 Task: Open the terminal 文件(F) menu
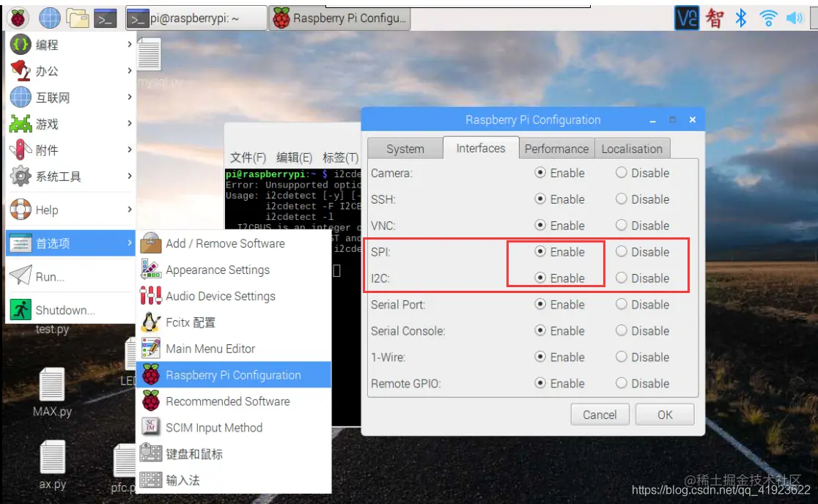[248, 157]
